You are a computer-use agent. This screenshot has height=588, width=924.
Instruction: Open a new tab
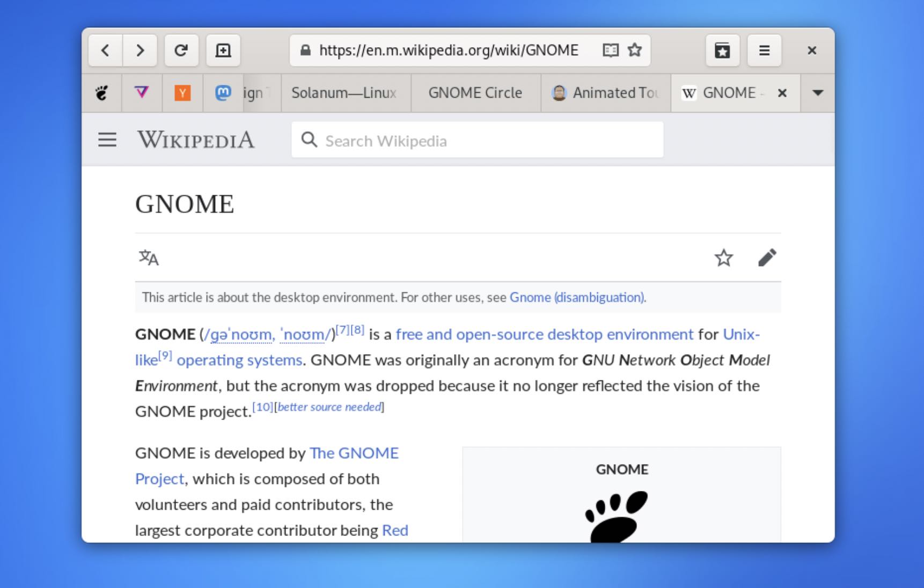pyautogui.click(x=223, y=50)
